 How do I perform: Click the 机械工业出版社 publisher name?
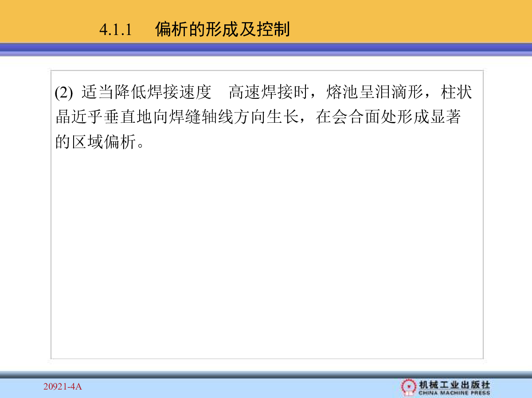click(x=454, y=384)
